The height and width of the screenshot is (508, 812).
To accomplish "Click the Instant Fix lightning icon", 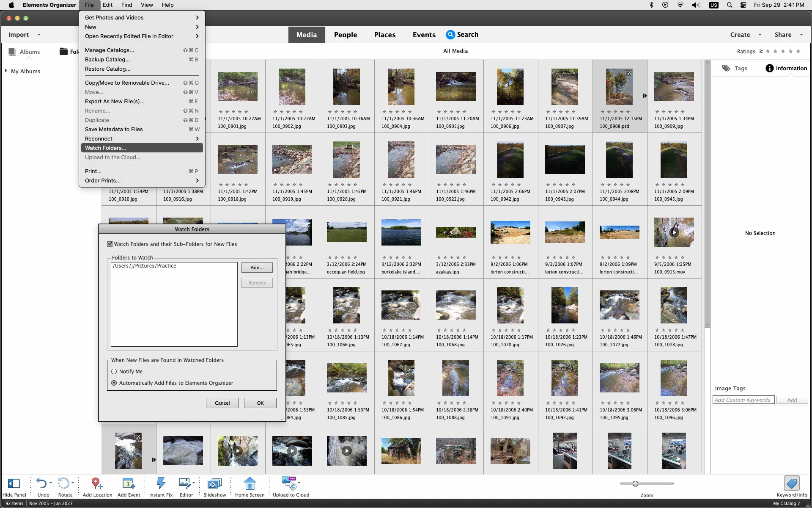I will click(x=161, y=483).
